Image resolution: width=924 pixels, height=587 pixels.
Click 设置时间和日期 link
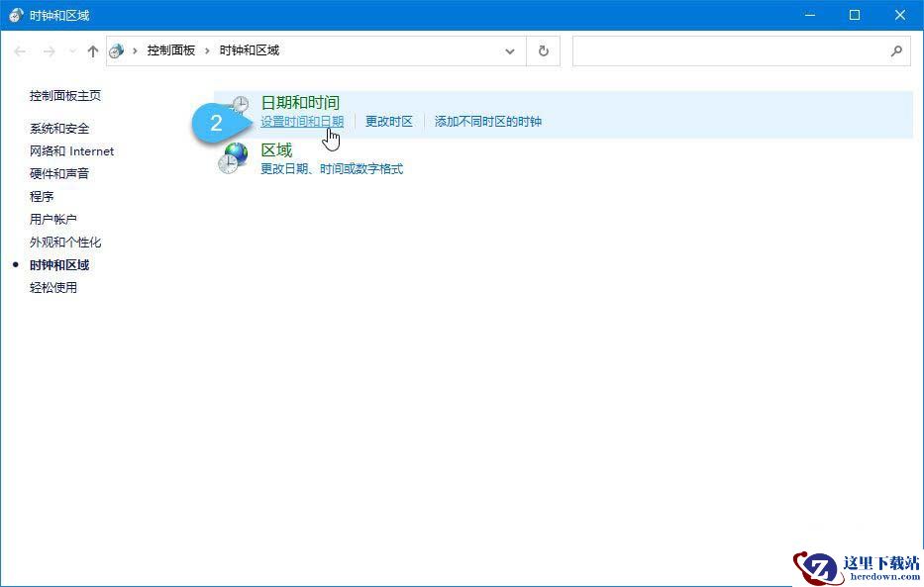coord(302,122)
